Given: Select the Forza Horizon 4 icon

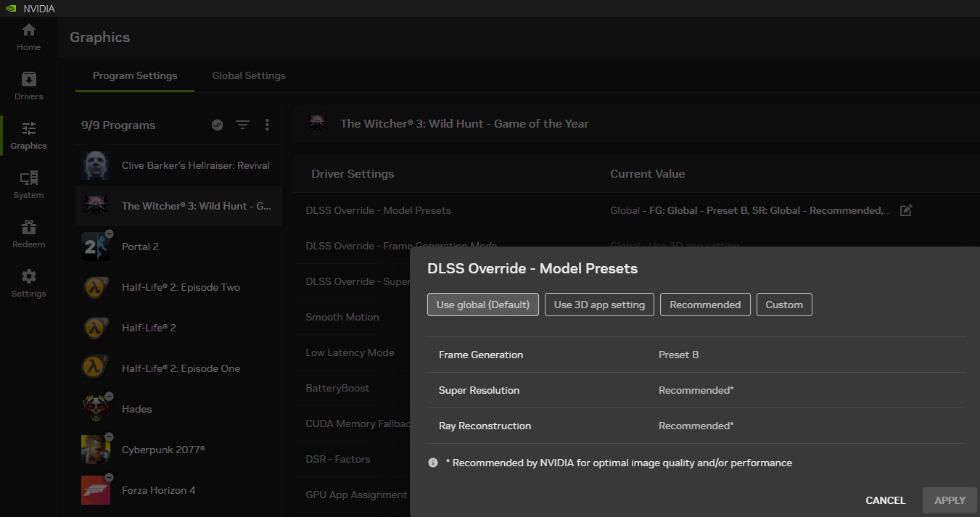Looking at the screenshot, I should pyautogui.click(x=96, y=490).
